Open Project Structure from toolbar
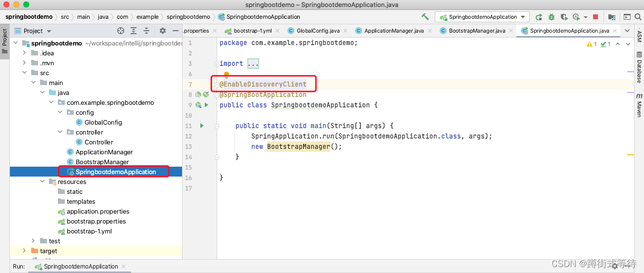Viewport: 644px width, 273px height. (x=613, y=17)
